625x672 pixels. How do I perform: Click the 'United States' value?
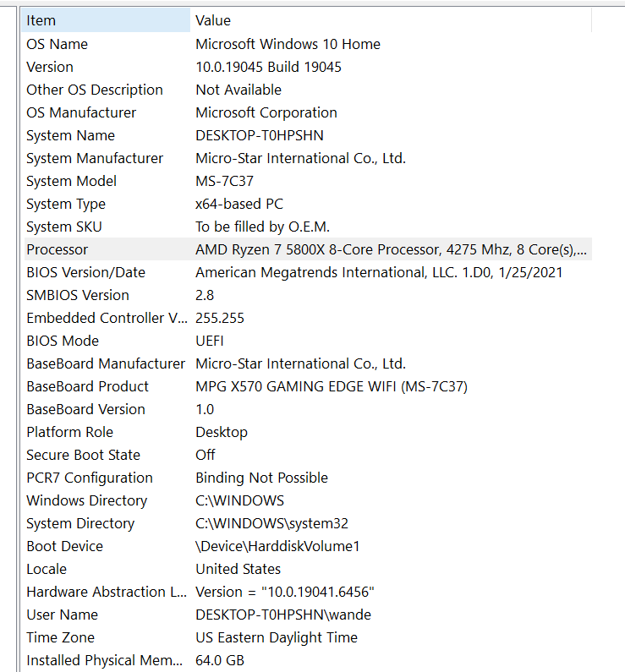coord(238,569)
